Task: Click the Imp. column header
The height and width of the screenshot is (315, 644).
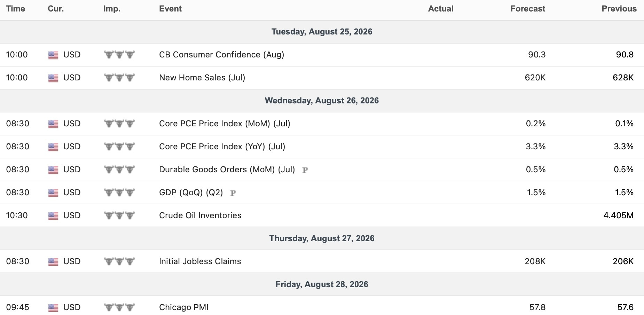Action: pos(112,9)
